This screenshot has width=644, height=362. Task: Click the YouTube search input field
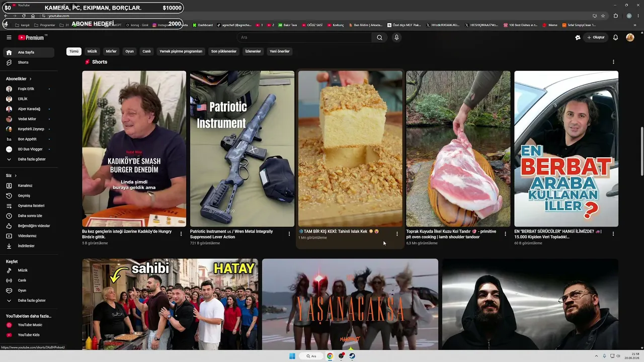pyautogui.click(x=304, y=37)
